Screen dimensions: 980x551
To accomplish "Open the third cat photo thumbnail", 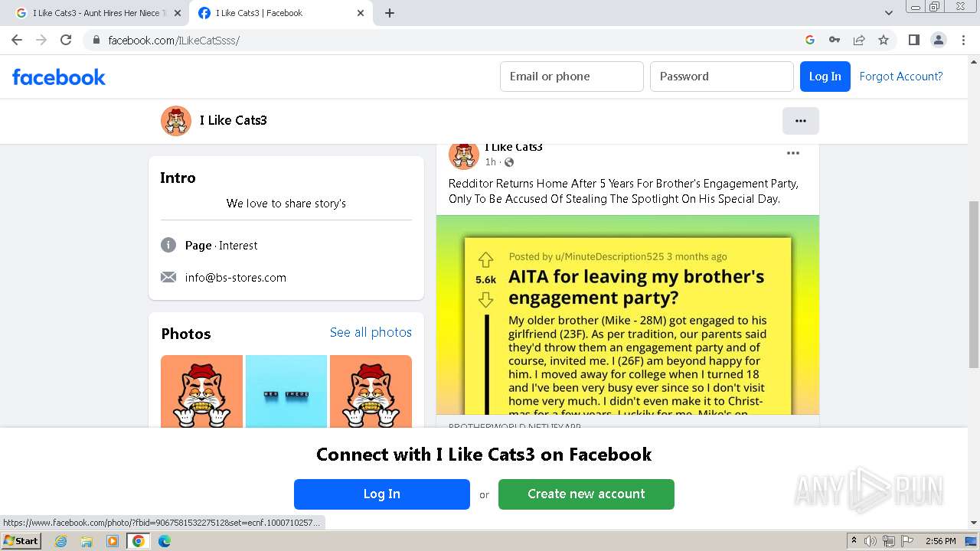I will (x=371, y=391).
